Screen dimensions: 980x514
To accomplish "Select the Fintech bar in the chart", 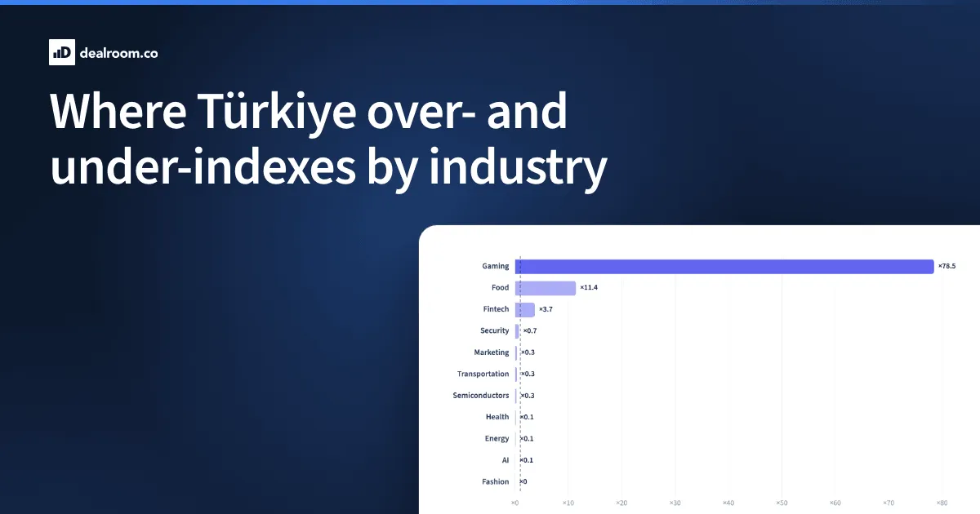I will tap(525, 309).
